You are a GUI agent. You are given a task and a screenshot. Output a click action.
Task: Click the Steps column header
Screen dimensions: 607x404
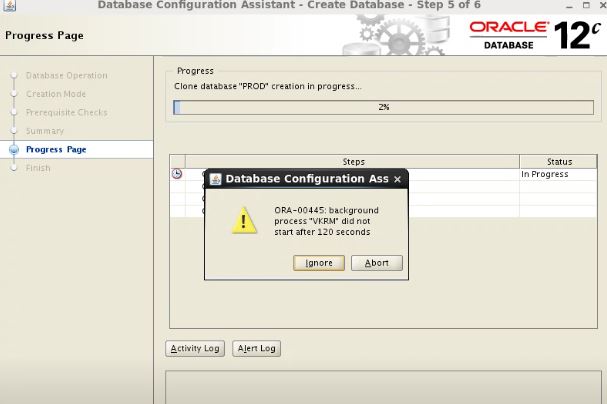pos(353,162)
